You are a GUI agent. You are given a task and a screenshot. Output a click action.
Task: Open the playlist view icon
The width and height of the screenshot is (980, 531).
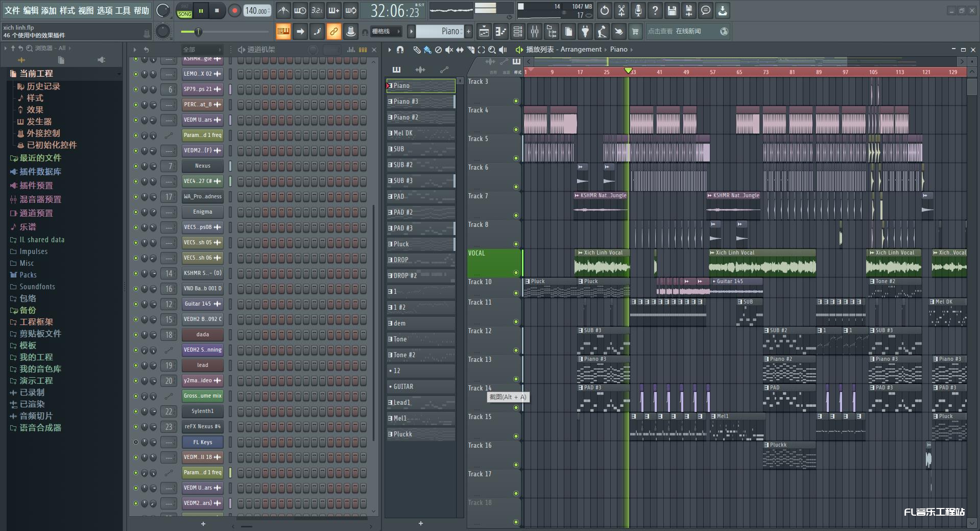click(x=484, y=31)
